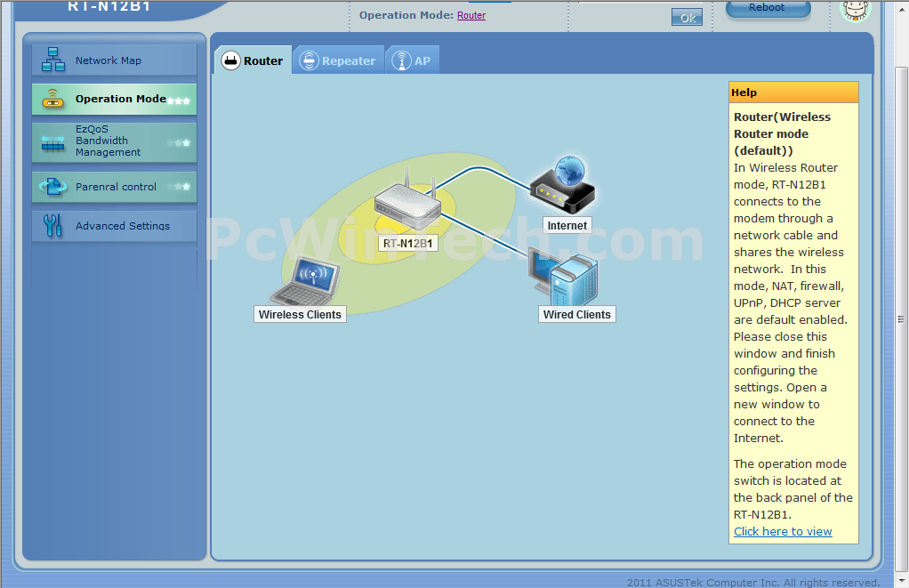
Task: Switch to the Repeater tab
Action: point(338,60)
